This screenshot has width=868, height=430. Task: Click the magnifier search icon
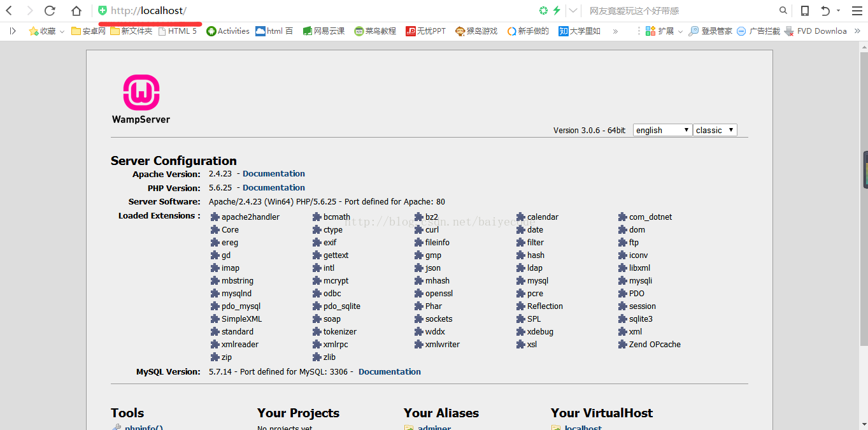click(x=784, y=11)
